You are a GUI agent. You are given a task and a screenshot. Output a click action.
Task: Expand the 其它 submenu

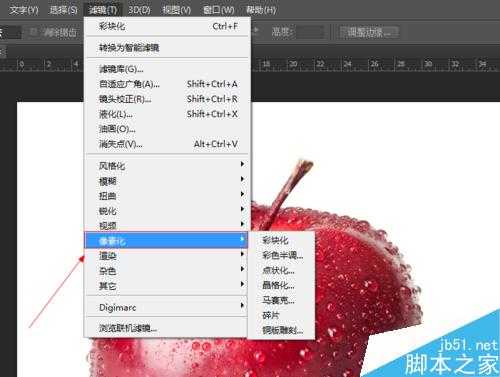point(167,286)
